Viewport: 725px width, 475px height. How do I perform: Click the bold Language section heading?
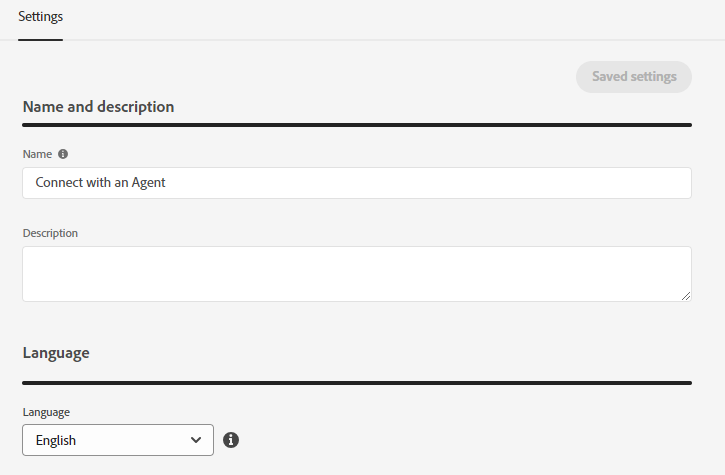click(56, 353)
